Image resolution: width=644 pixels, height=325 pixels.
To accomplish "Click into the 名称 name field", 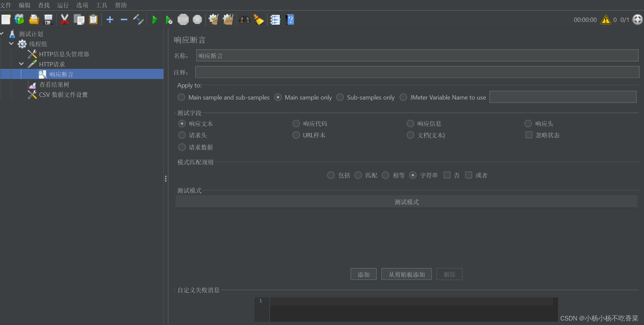I will coord(417,56).
